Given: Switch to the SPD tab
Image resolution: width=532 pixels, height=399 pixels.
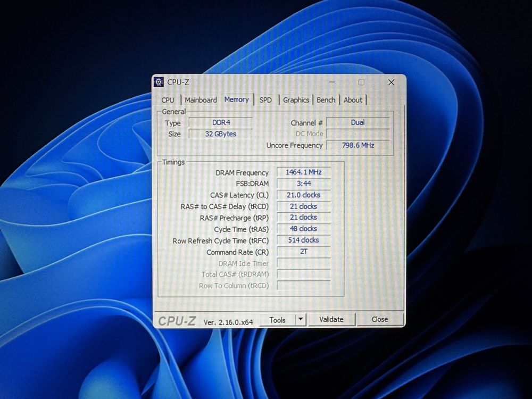Looking at the screenshot, I should point(265,100).
